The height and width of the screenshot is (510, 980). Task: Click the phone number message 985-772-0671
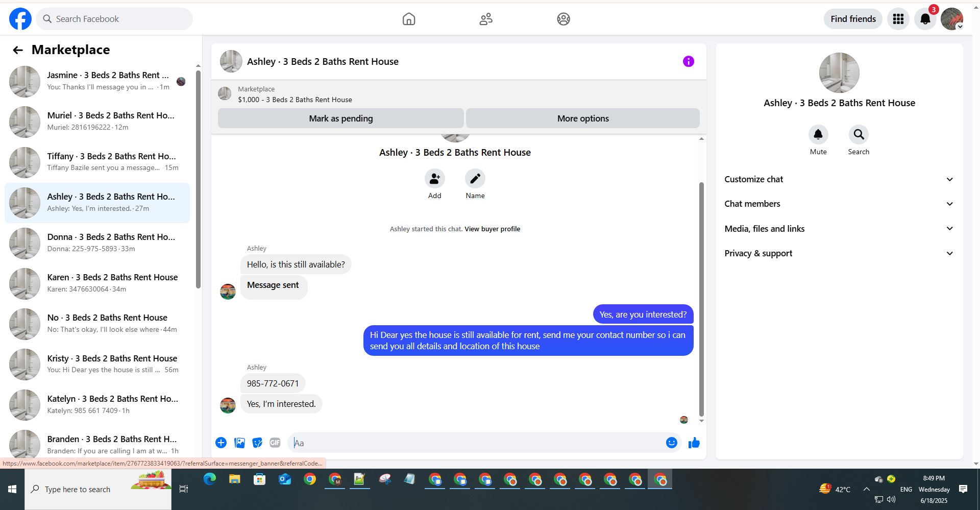[273, 383]
